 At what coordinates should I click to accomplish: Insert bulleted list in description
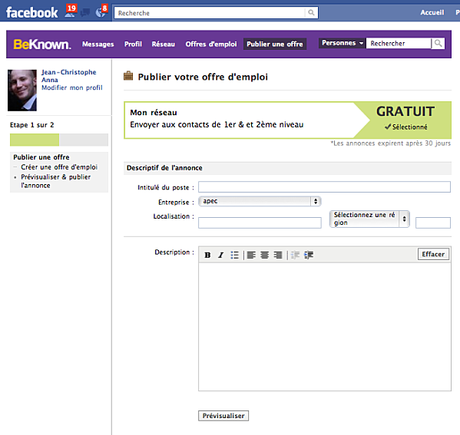235,255
